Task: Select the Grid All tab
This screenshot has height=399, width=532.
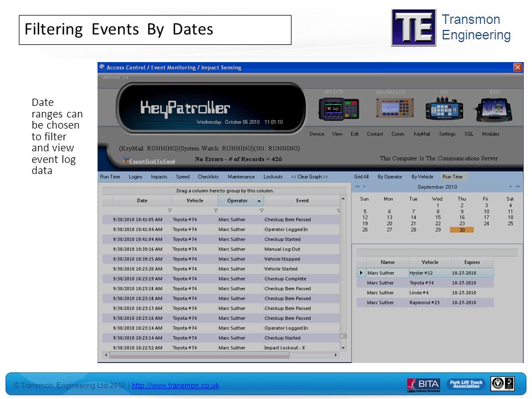Action: coord(361,177)
